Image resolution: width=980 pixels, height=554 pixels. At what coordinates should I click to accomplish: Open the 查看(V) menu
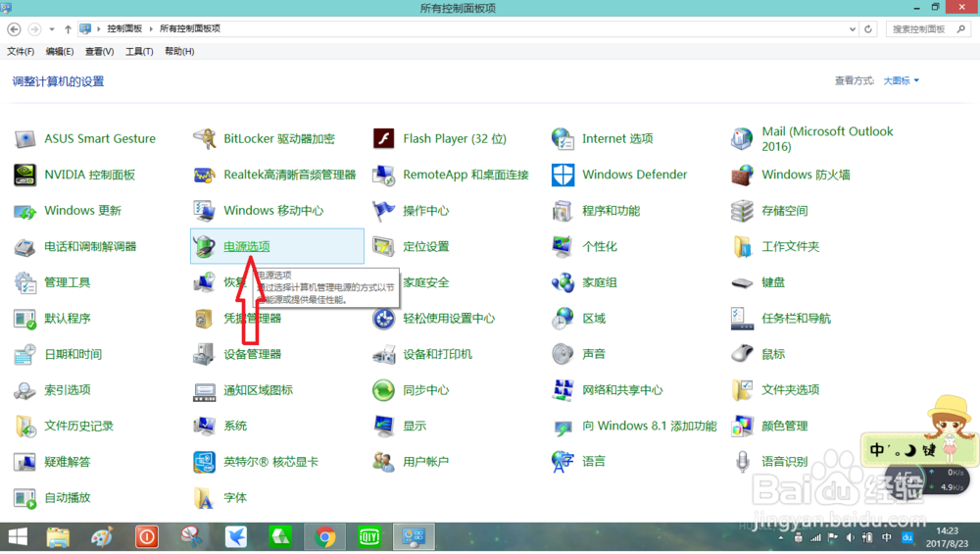pyautogui.click(x=99, y=51)
